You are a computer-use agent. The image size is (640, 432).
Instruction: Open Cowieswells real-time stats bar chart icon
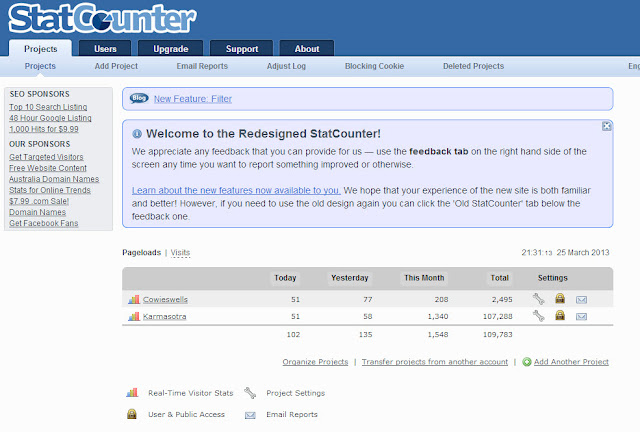134,300
